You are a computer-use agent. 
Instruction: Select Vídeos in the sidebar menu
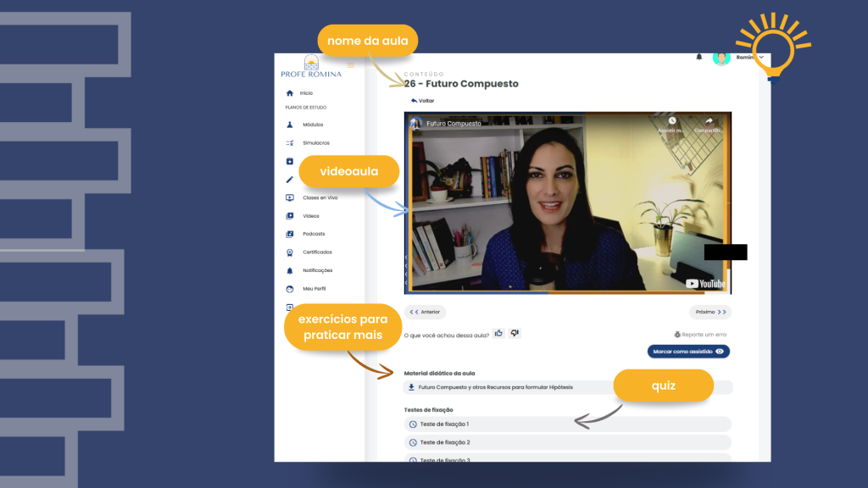pyautogui.click(x=310, y=216)
